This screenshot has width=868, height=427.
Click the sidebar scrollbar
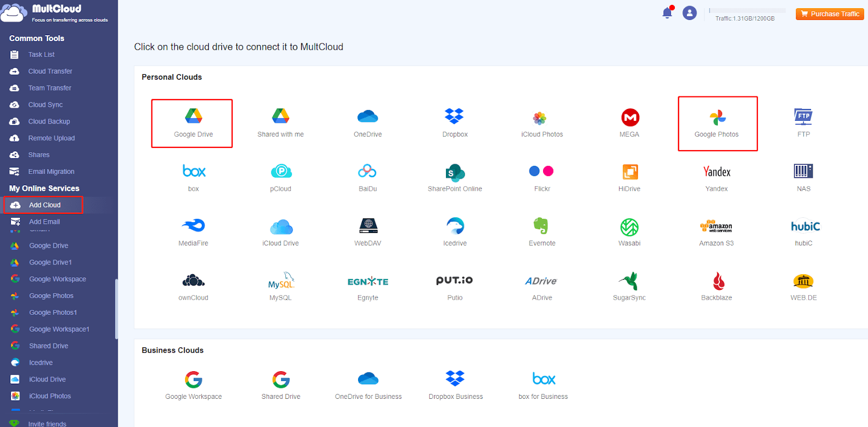point(116,309)
